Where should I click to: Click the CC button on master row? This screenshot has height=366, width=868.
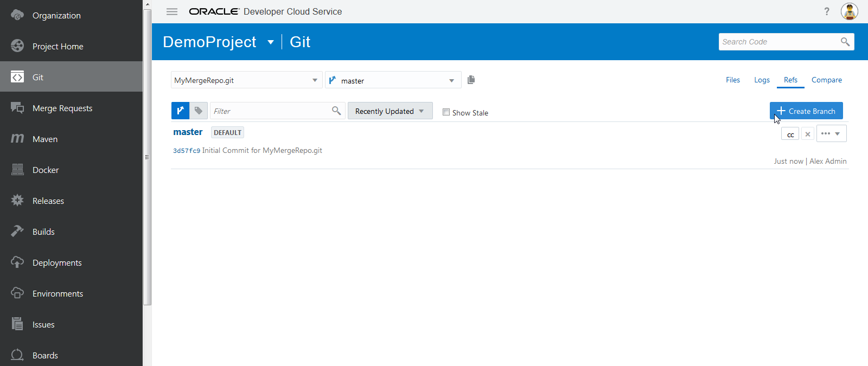pos(790,134)
